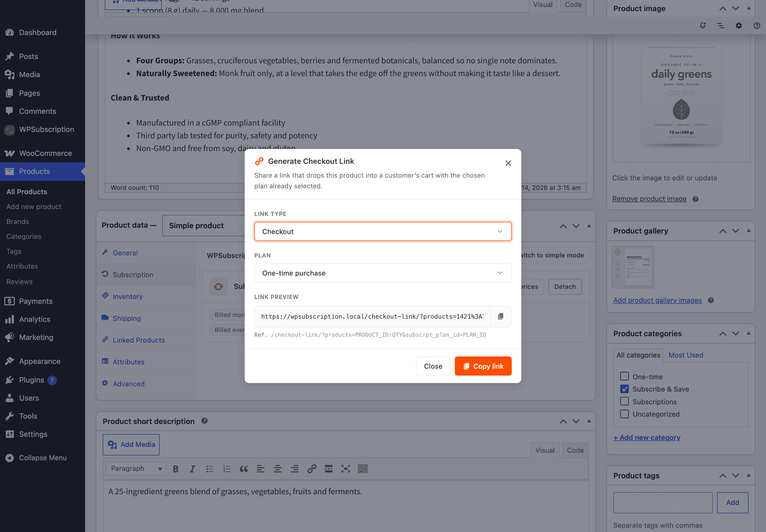Viewport: 766px width, 532px height.
Task: Select the Advanced product data tab
Action: (128, 384)
